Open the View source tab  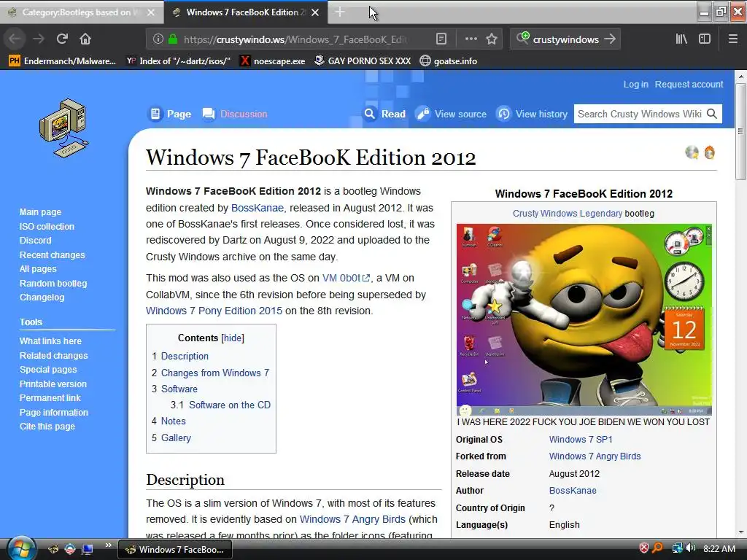click(x=451, y=114)
